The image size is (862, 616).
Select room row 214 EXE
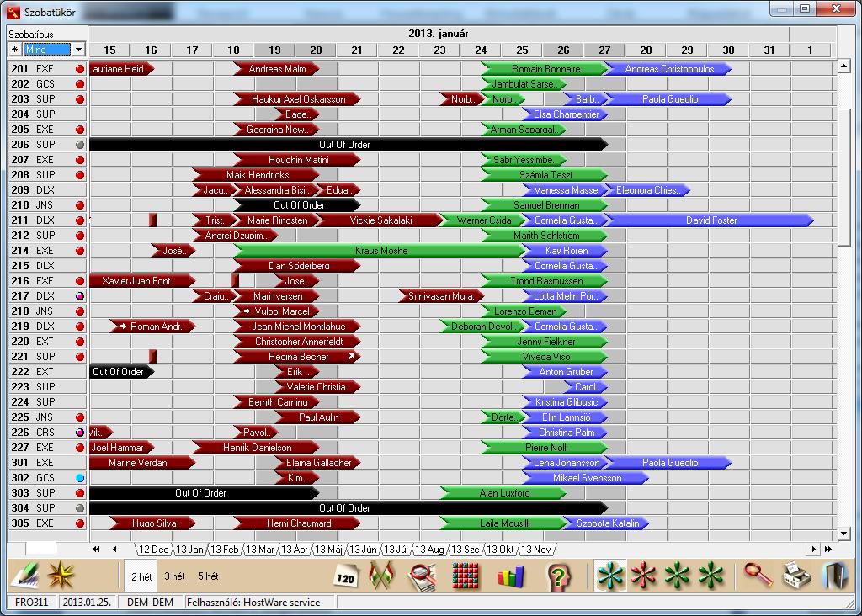(47, 251)
